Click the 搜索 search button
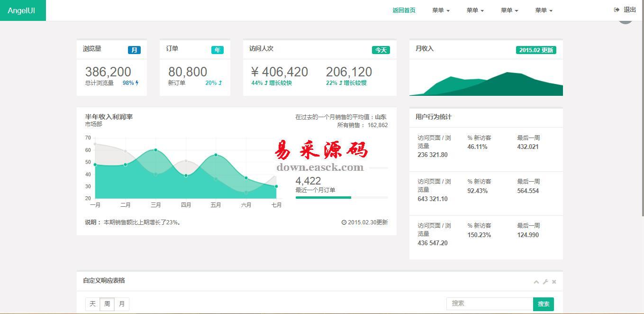 click(x=544, y=304)
